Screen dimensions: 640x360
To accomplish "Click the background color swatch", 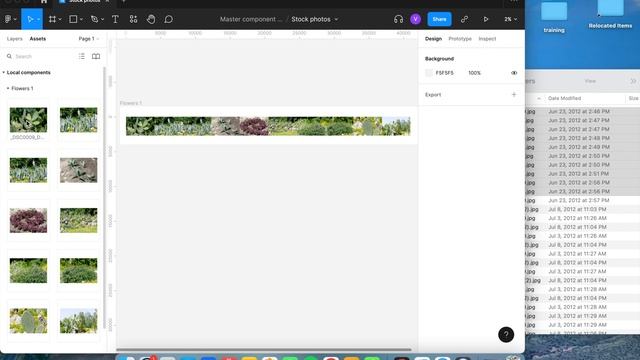I will [x=429, y=73].
